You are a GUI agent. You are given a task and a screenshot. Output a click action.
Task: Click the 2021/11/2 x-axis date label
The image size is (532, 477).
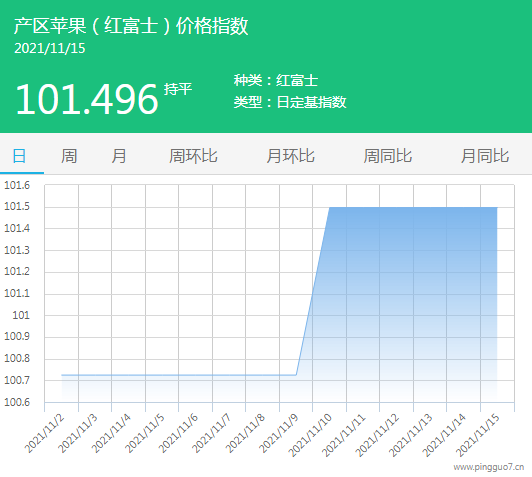click(x=44, y=433)
